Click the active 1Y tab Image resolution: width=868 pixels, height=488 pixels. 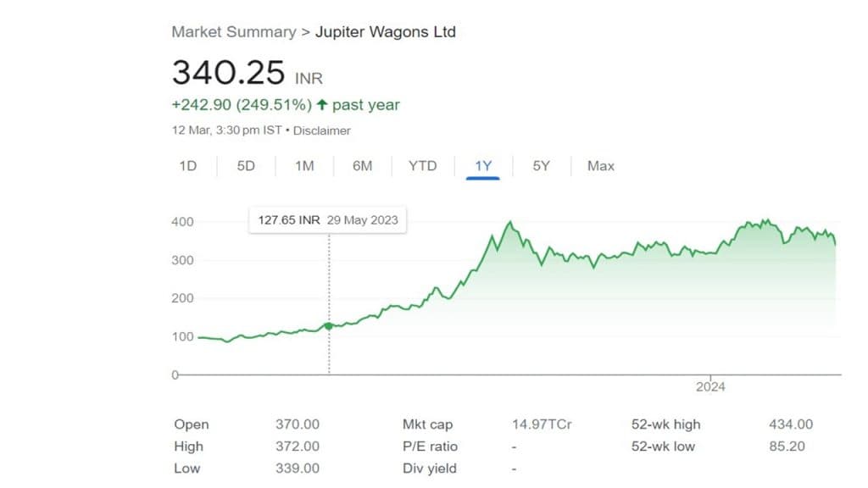[x=483, y=166]
